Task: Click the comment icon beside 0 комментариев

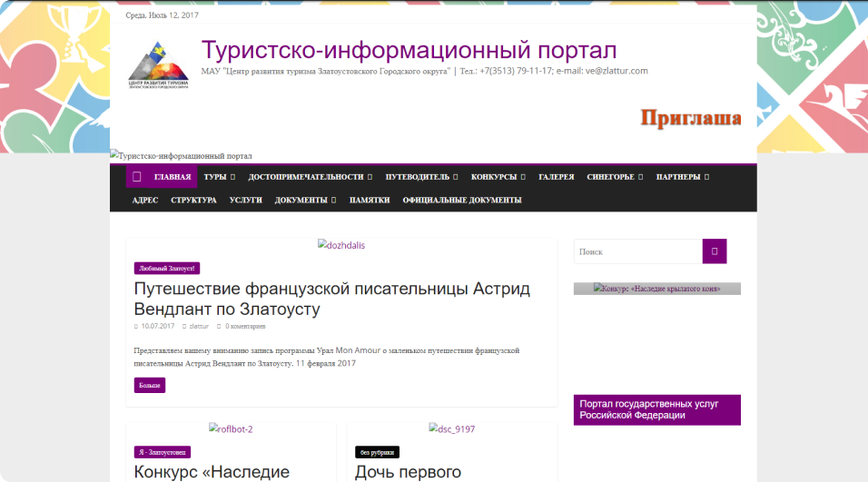Action: 217,326
